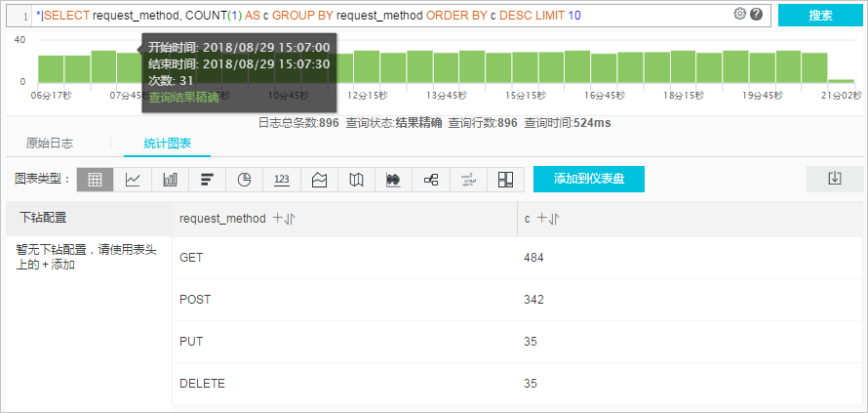Select the pie chart type
This screenshot has width=868, height=413.
pos(245,180)
